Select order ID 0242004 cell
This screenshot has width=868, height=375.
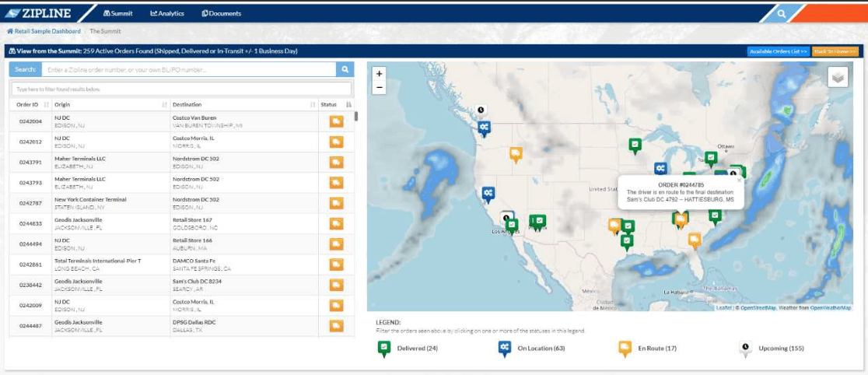pyautogui.click(x=30, y=121)
